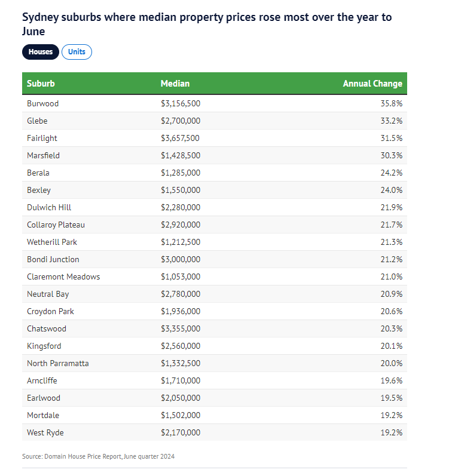Click the Glebe suburb name
Viewport: 449px width, 476px height.
37,121
